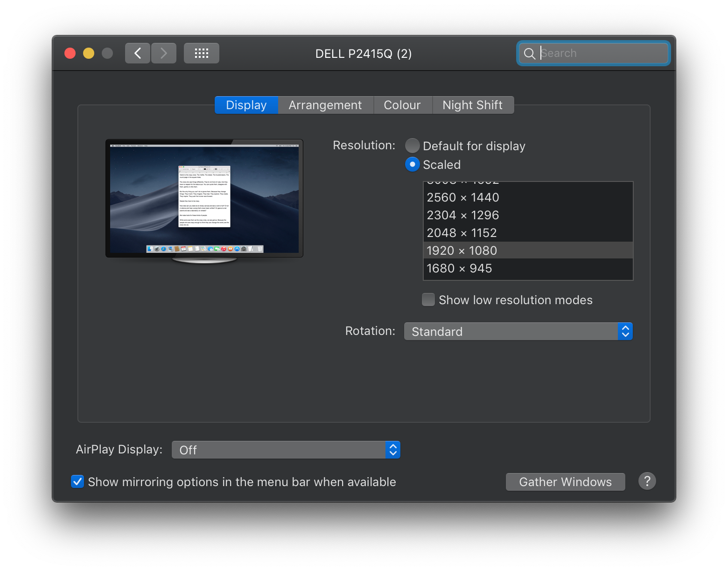Switch to the Colour tab
This screenshot has width=728, height=571.
coord(402,105)
